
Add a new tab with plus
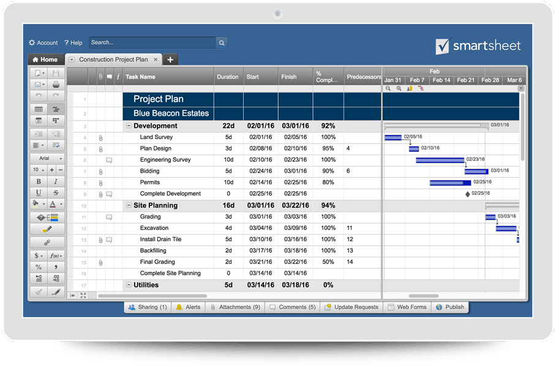170,59
